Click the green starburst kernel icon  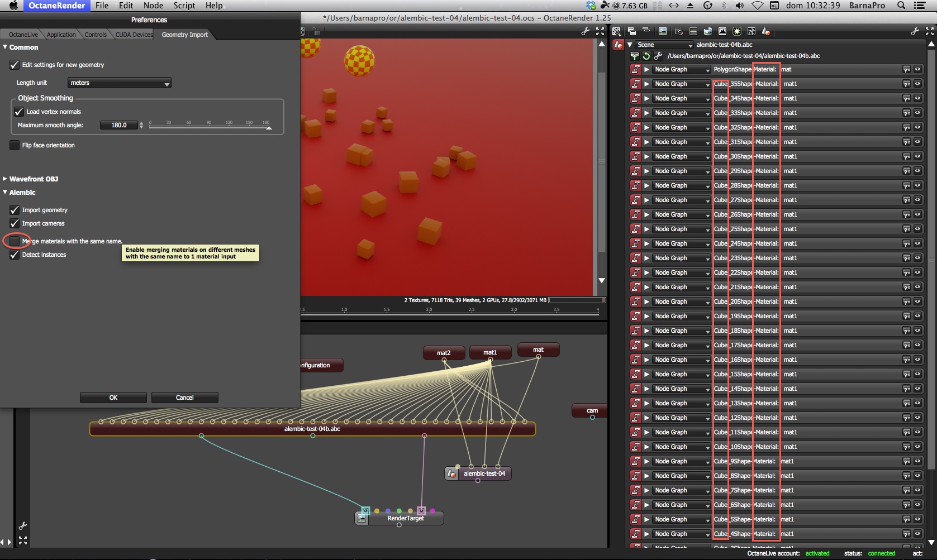point(737,31)
